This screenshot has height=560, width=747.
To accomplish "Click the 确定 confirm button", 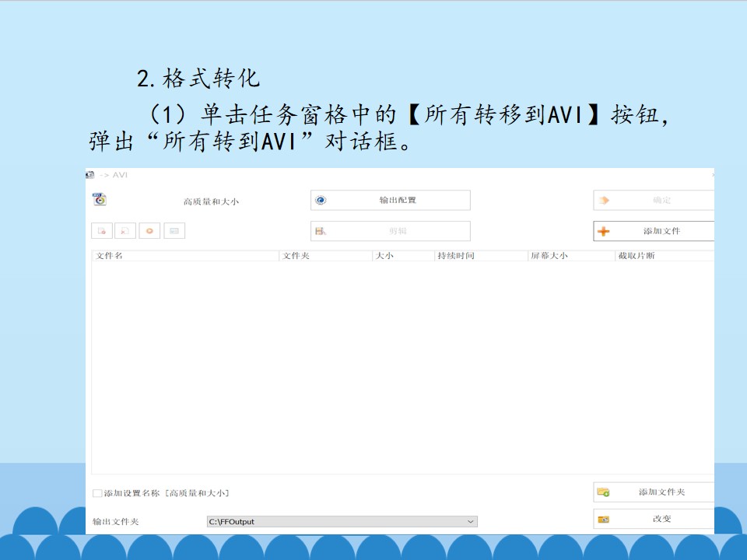I will pos(654,200).
